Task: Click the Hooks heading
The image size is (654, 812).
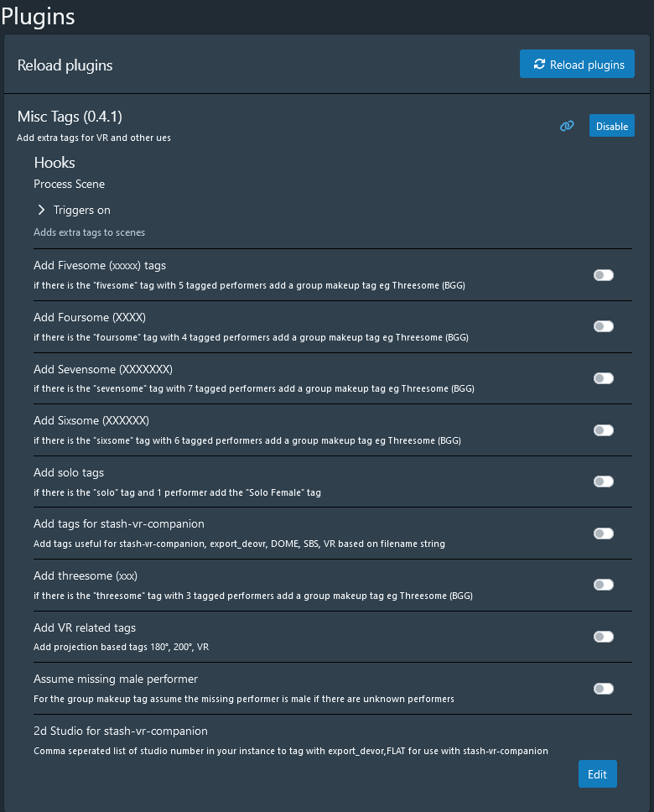Action: coord(54,162)
